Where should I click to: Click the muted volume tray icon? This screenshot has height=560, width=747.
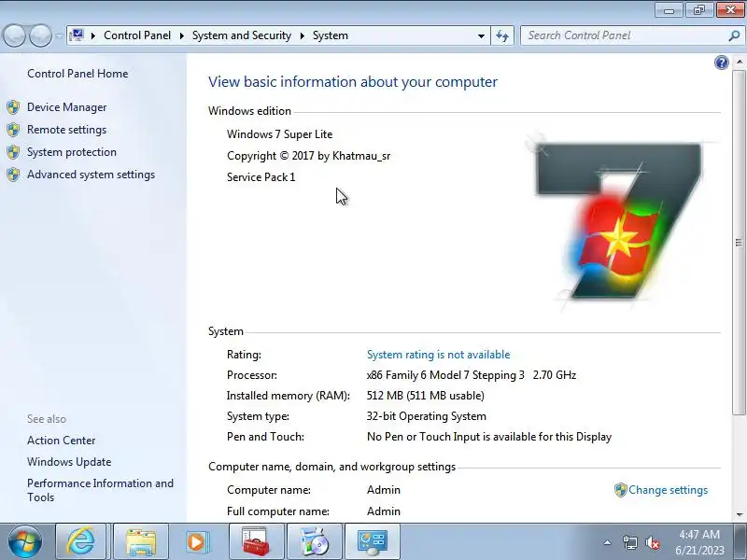click(652, 542)
